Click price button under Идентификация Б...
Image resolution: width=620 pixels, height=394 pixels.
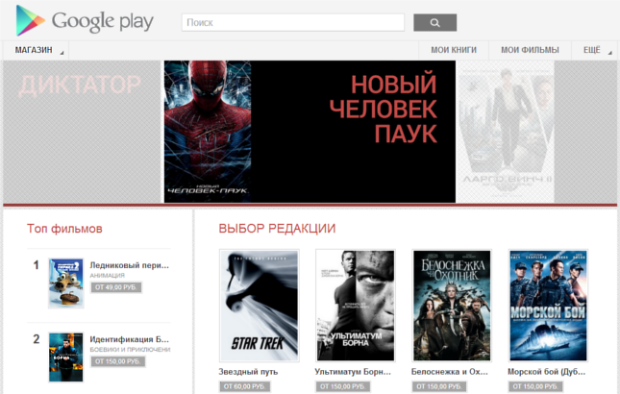118,361
